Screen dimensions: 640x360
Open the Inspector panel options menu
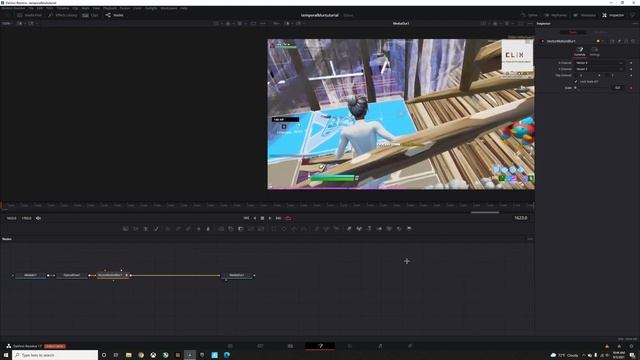point(635,24)
